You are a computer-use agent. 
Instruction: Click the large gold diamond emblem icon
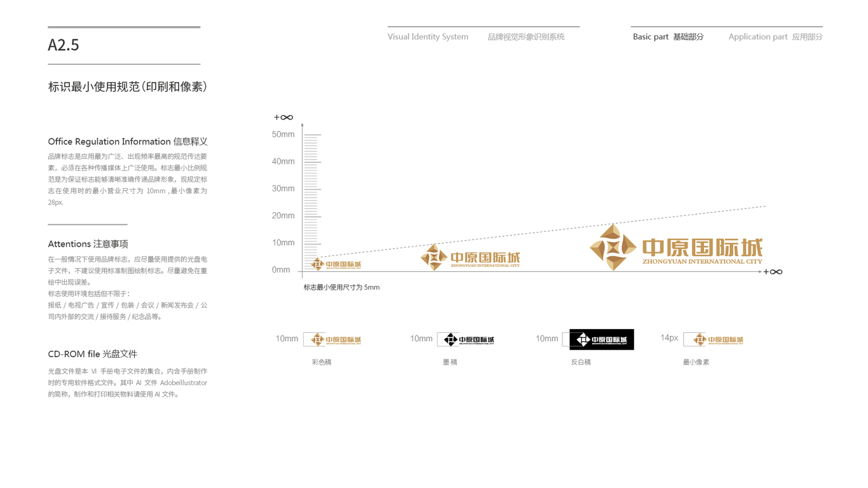(x=613, y=247)
